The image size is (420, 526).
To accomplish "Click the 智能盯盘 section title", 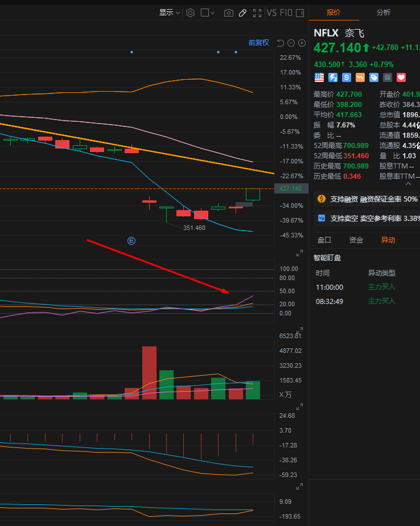I will tap(327, 258).
